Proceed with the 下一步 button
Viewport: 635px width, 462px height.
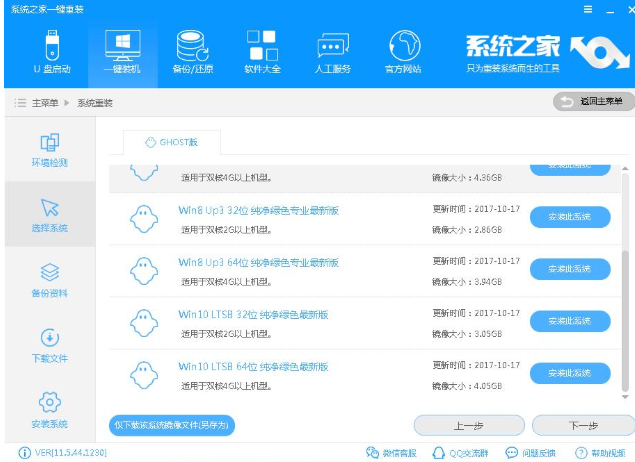[584, 426]
